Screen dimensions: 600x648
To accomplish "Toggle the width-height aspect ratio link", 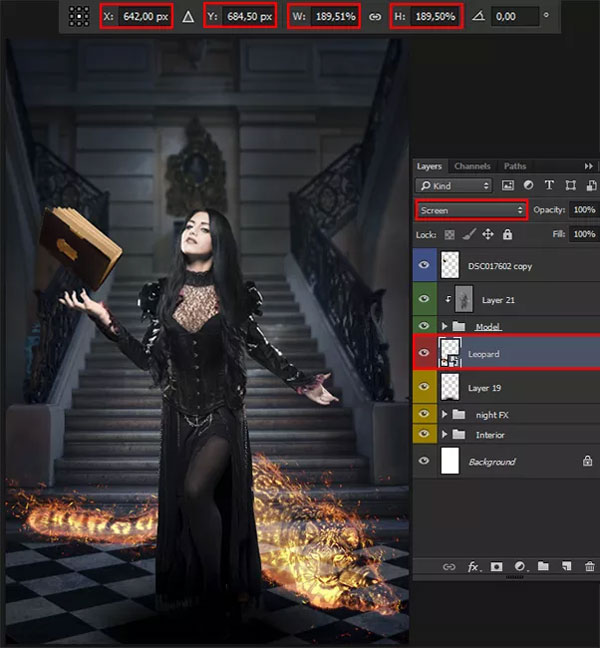I will coord(374,17).
